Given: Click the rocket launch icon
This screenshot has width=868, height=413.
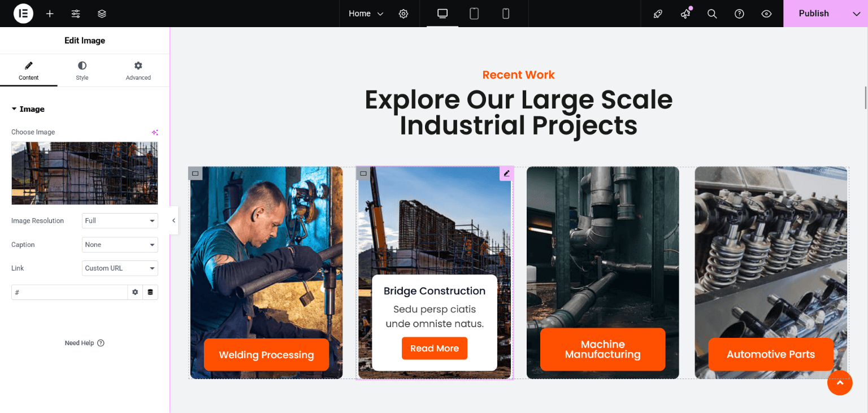Looking at the screenshot, I should (658, 14).
